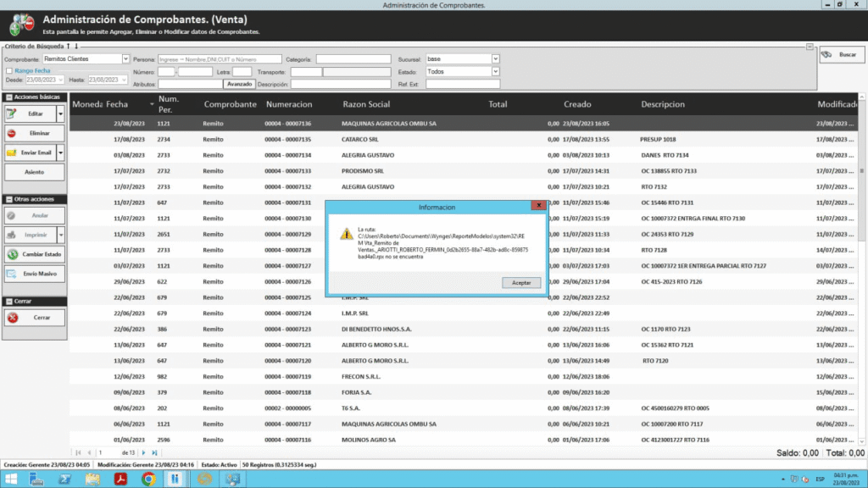Open the arrow next to Editar

(60, 114)
